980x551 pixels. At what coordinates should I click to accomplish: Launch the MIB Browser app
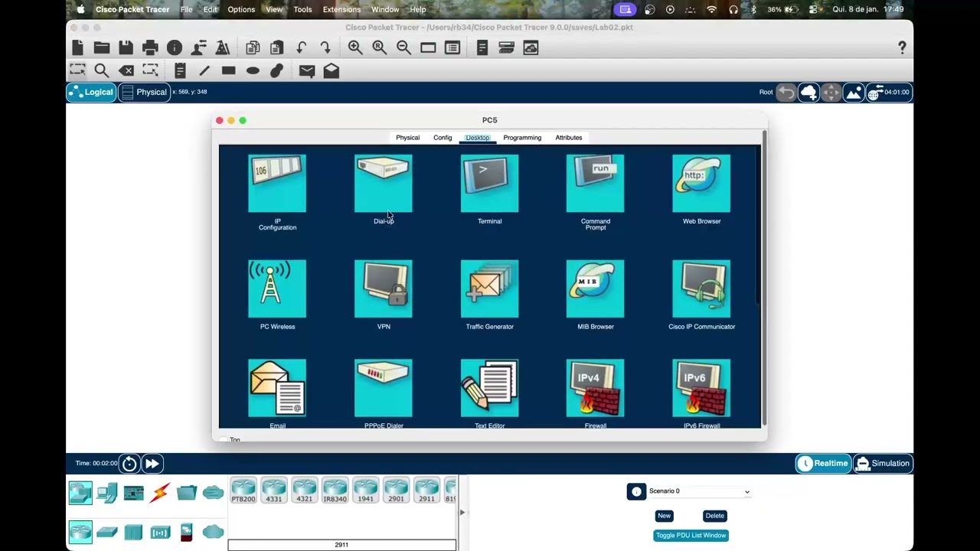(x=595, y=289)
